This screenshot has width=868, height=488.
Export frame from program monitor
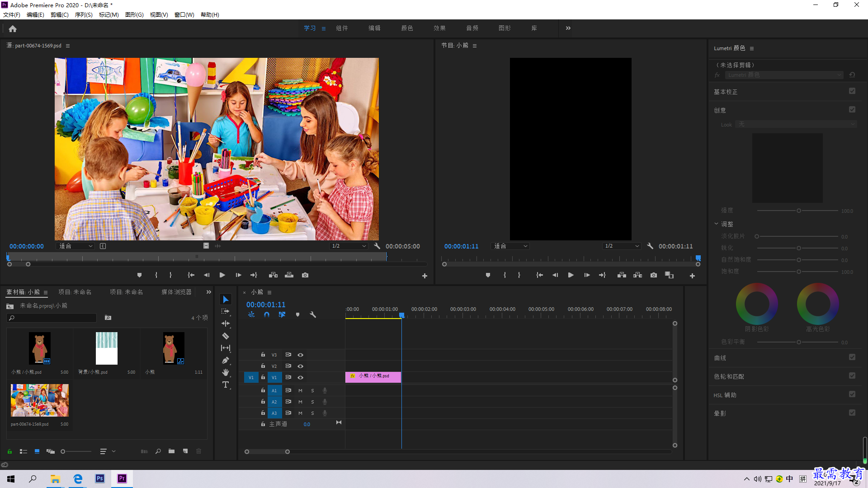click(x=654, y=275)
